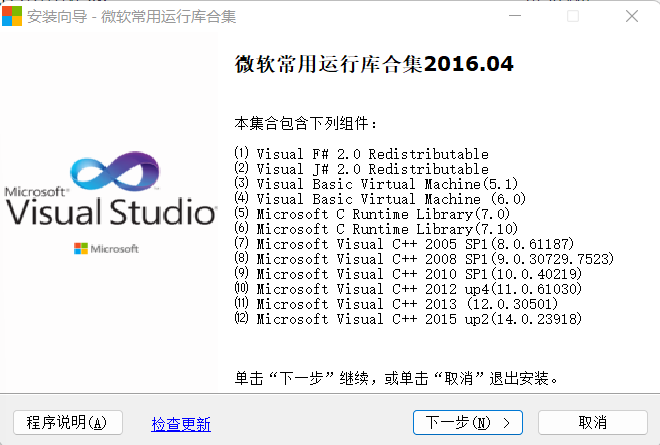Click Visual C++ 2005 SP1(8.0.61187) entry
Image resolution: width=660 pixels, height=445 pixels.
(x=404, y=244)
